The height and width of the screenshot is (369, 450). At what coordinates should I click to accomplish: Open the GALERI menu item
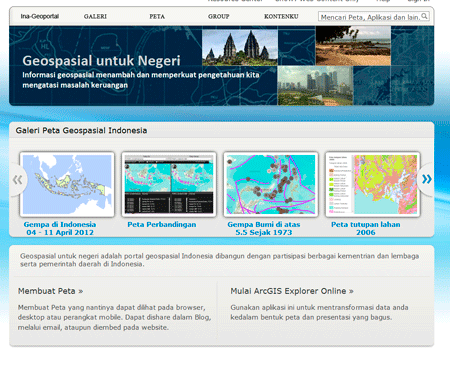point(95,16)
